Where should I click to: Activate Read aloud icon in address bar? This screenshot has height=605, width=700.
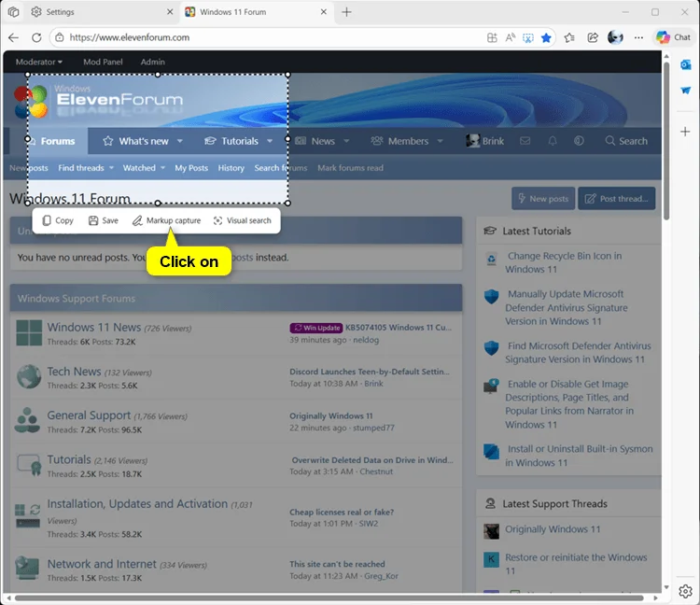click(511, 37)
